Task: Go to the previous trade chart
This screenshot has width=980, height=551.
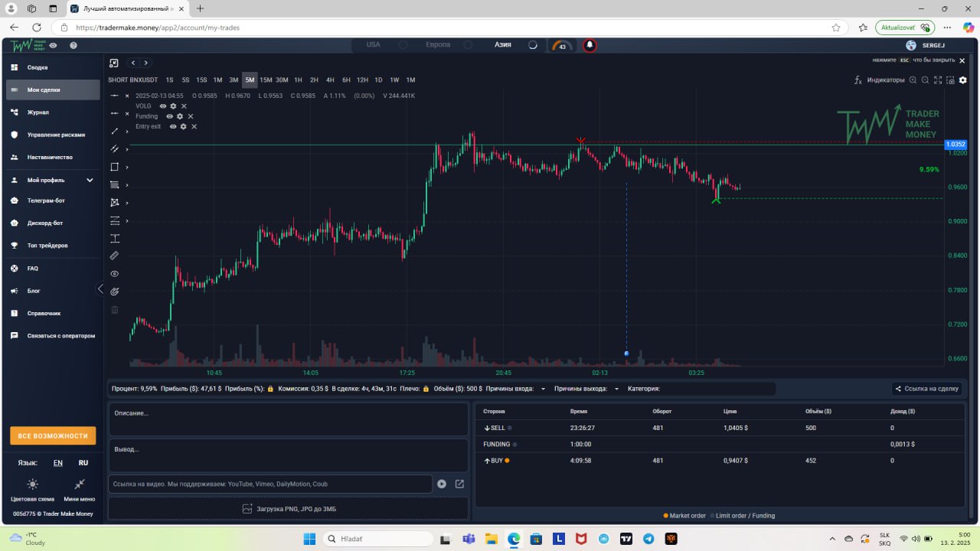Action: pos(132,63)
